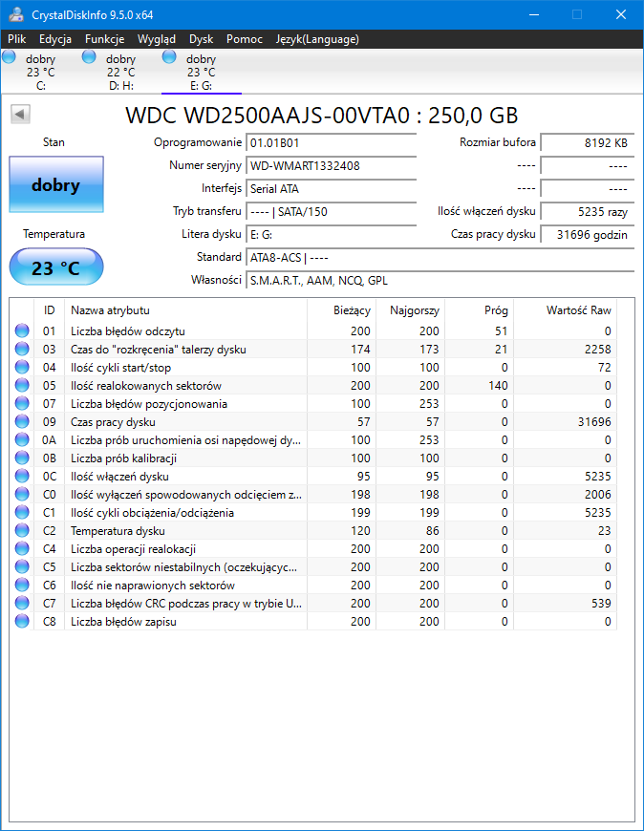Click the 'Bieżący' column header
Image resolution: width=644 pixels, height=831 pixels.
[341, 310]
